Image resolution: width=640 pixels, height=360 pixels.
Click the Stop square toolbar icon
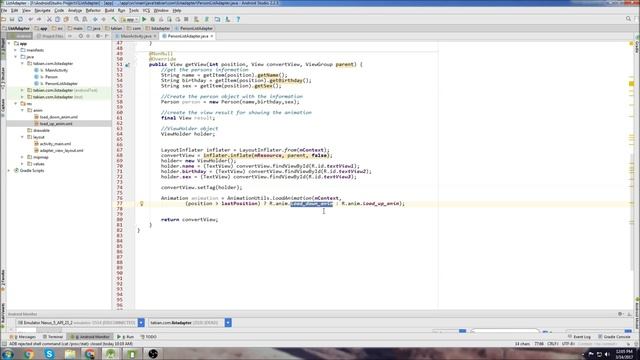[186, 19]
